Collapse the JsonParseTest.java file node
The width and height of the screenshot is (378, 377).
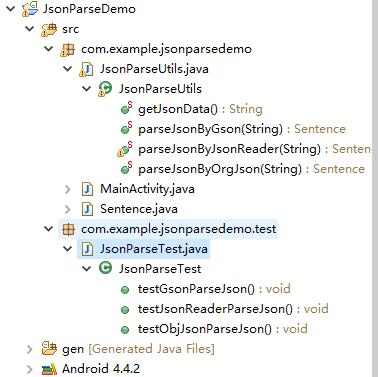pos(68,249)
